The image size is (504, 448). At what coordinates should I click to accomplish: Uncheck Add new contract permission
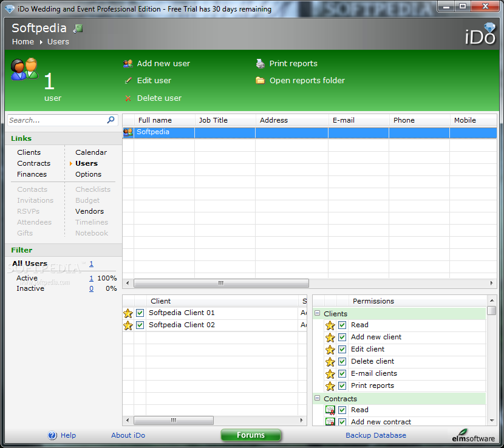[x=342, y=422]
